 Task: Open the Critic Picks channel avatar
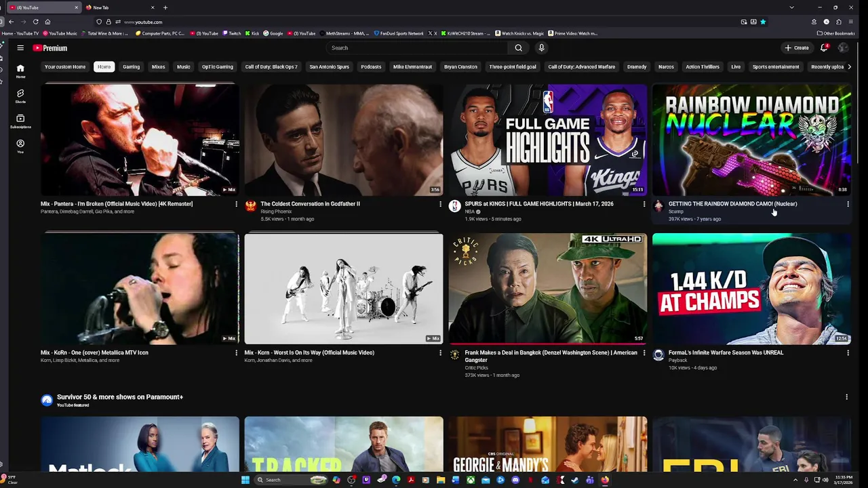(x=454, y=354)
